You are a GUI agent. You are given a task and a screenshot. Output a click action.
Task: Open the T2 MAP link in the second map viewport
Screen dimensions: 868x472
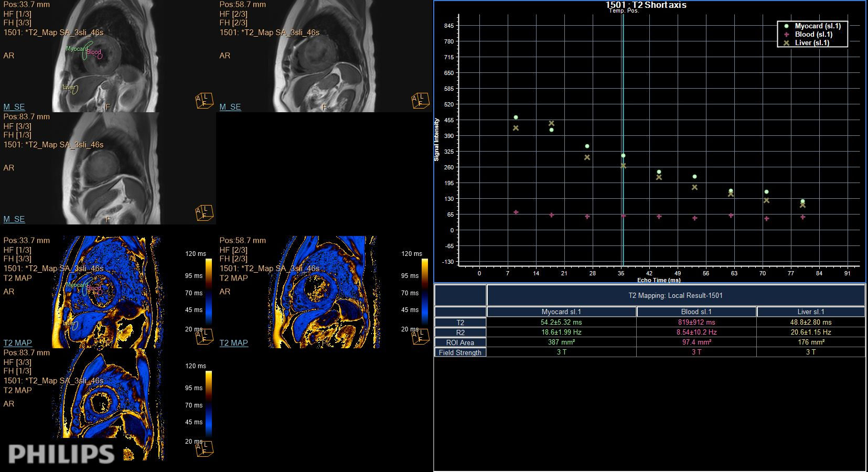233,342
